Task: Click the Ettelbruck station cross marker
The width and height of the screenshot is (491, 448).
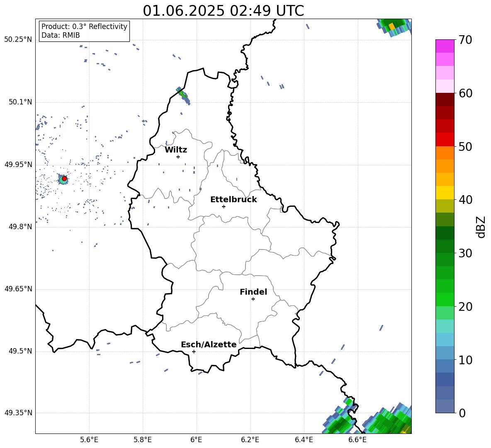Action: point(224,206)
